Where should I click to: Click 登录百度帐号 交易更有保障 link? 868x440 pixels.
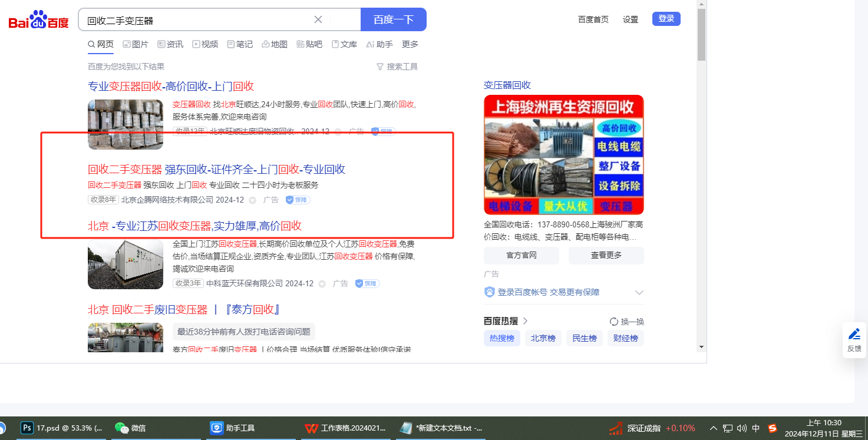[x=549, y=292]
